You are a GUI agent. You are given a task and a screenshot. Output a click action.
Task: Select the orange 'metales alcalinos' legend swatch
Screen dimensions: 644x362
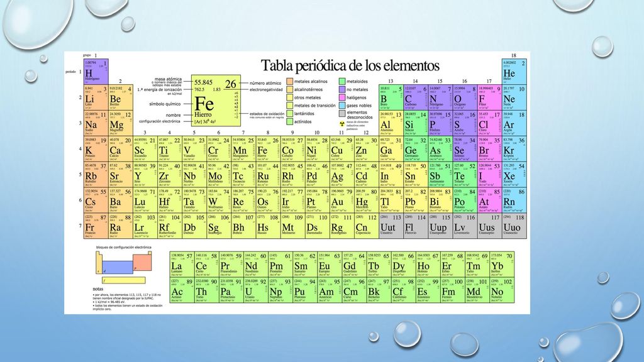[289, 81]
